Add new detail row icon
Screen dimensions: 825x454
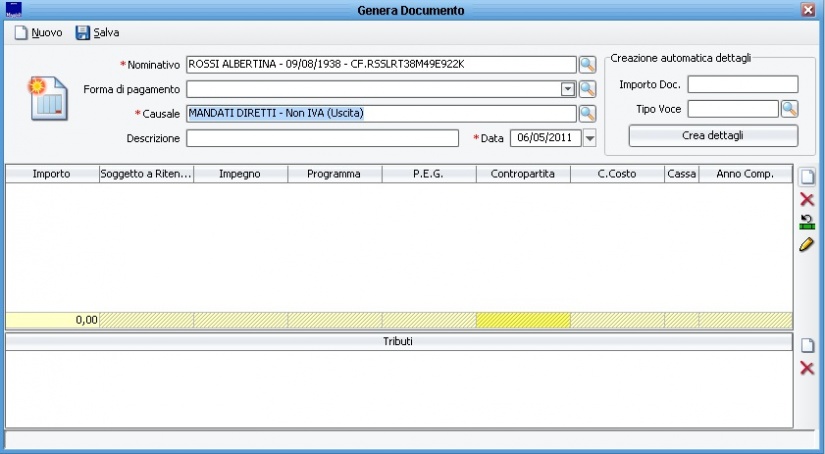(807, 177)
